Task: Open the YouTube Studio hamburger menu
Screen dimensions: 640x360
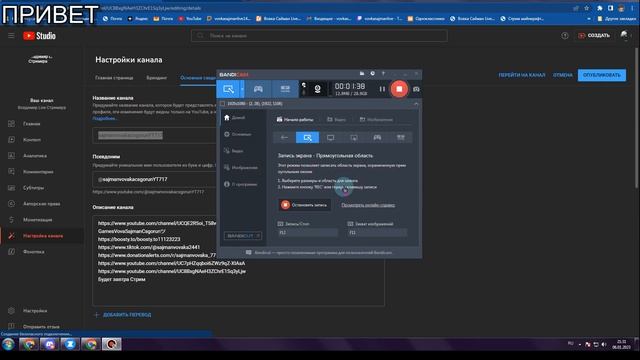Action: coord(11,36)
